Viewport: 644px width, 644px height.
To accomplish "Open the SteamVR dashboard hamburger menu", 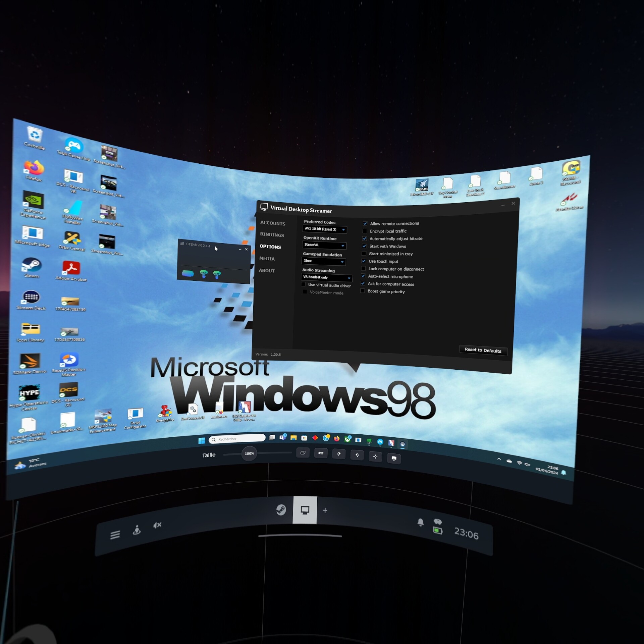I will click(115, 535).
